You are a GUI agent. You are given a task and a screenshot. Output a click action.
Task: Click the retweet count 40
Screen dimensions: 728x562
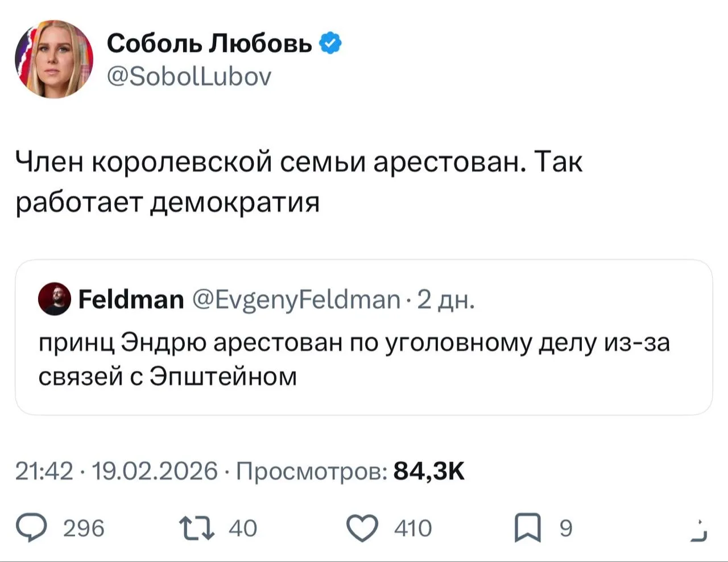tap(243, 528)
